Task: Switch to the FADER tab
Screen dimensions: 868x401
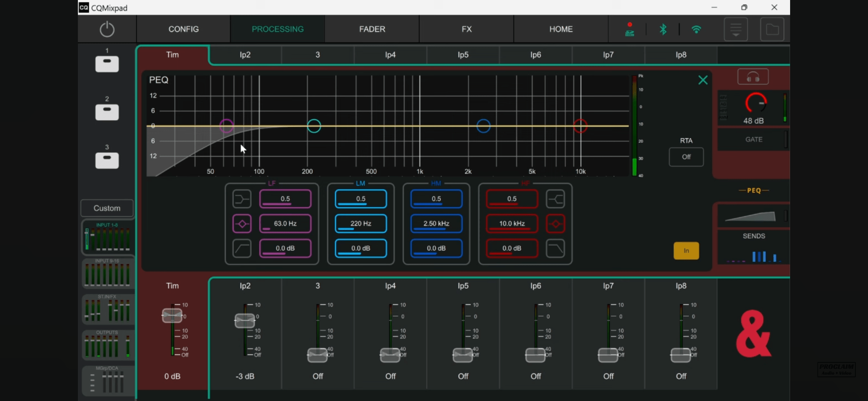Action: [372, 29]
